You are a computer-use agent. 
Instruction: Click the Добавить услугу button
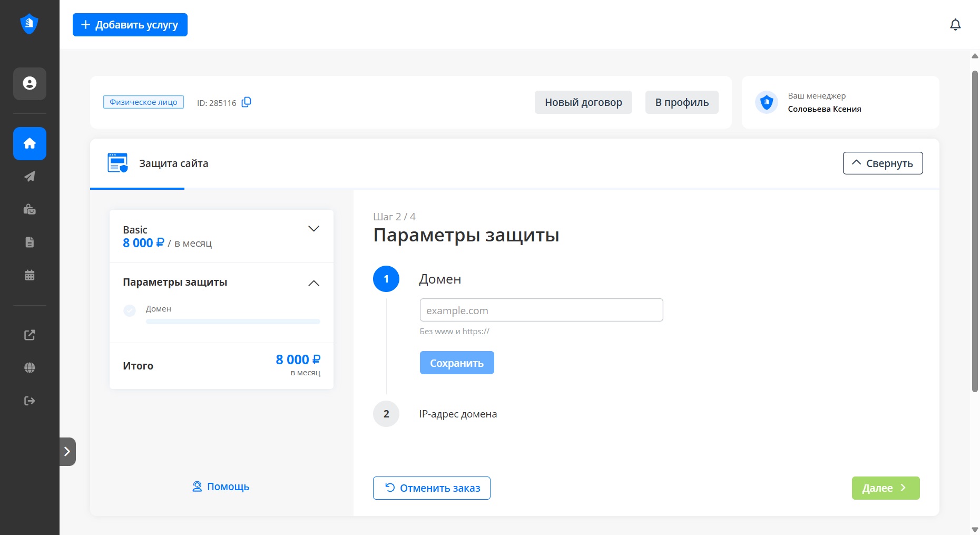[130, 25]
